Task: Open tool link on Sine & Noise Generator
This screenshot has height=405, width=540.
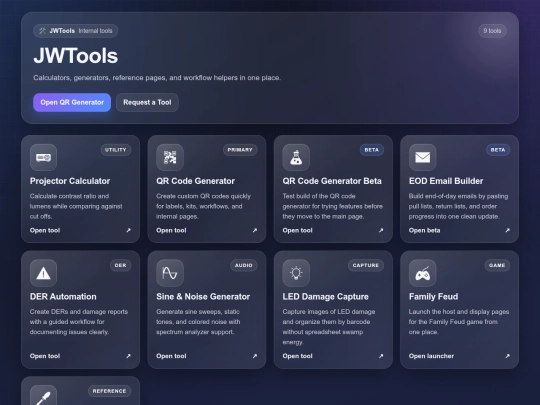Action: 171,356
